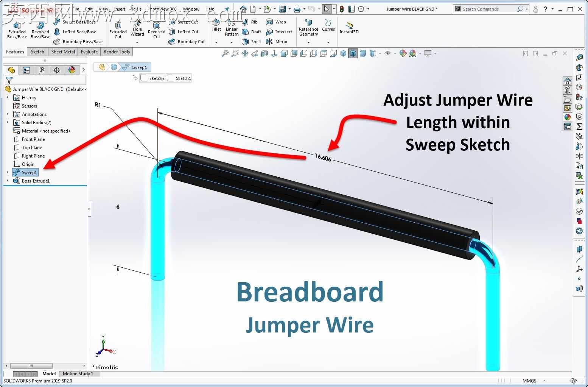Screen dimensions: 588x387
Task: Switch to the Sketch ribbon tab
Action: click(x=37, y=52)
